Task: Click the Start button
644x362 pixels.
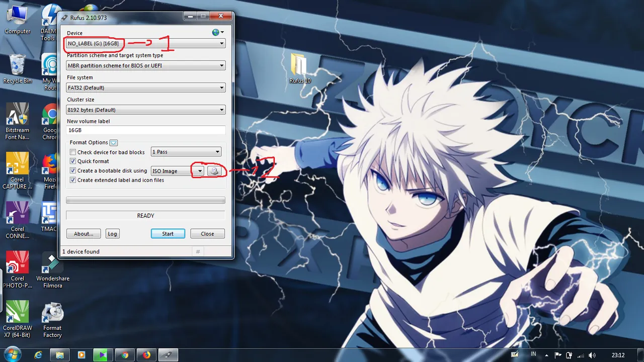Action: (168, 234)
